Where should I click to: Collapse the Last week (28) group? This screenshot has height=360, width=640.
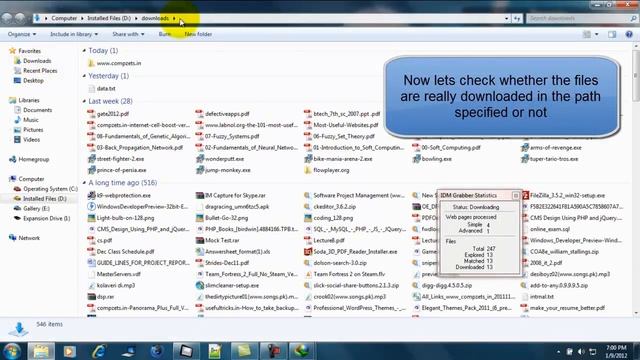[x=84, y=101]
